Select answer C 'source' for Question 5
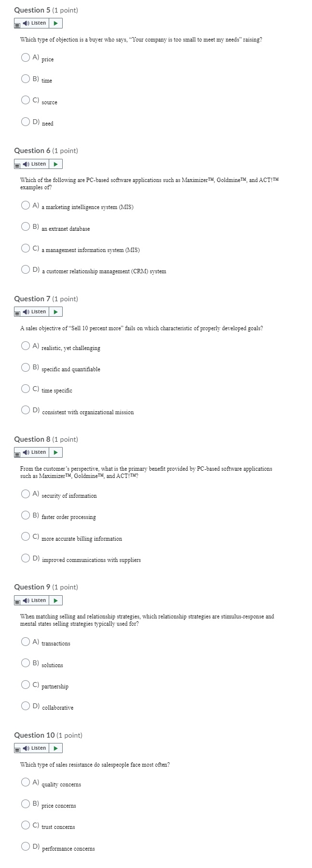Screen dimensions: 312x868 coord(25,99)
